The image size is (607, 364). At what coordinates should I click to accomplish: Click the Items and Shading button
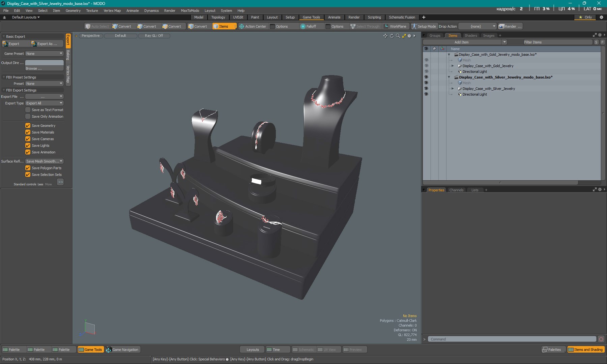[586, 350]
